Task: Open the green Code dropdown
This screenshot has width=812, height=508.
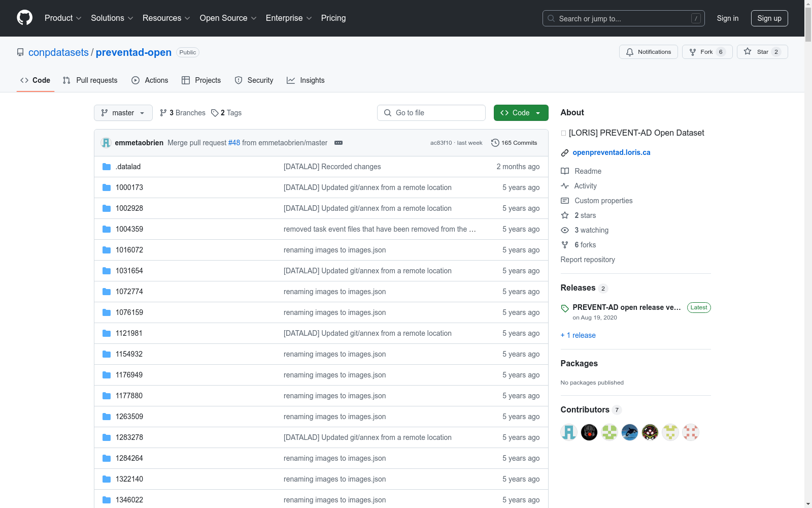Action: point(521,113)
